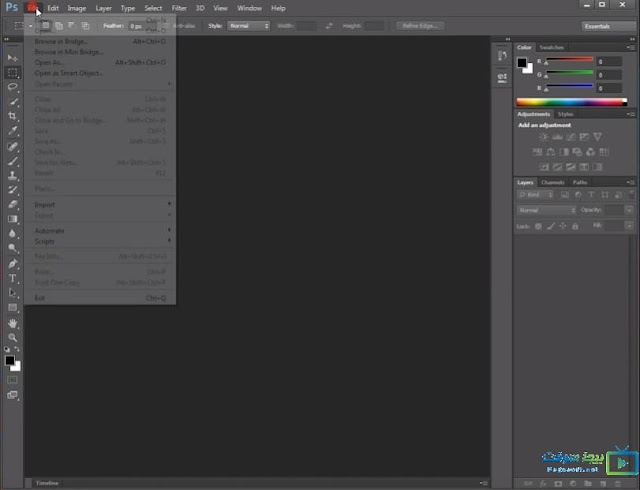Add a Levels adjustment
Viewport: 640px width, 490px height.
[557, 137]
